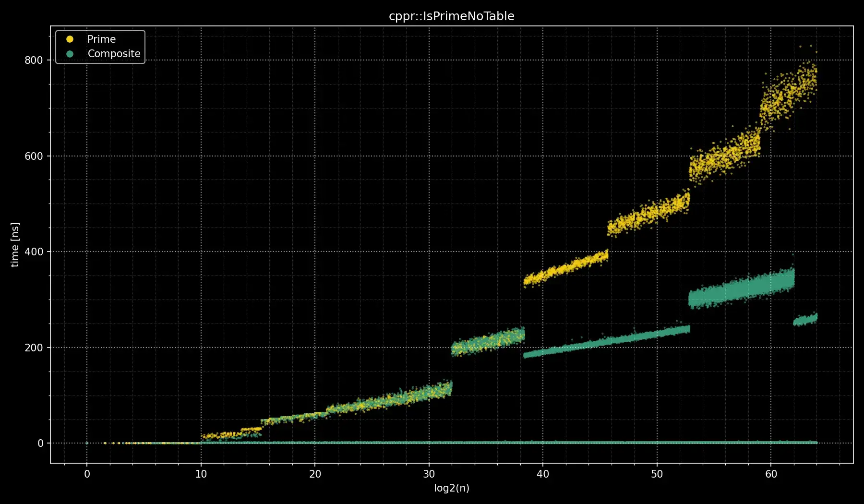Click the 60 tick label on x-axis
864x504 pixels.
click(x=772, y=473)
